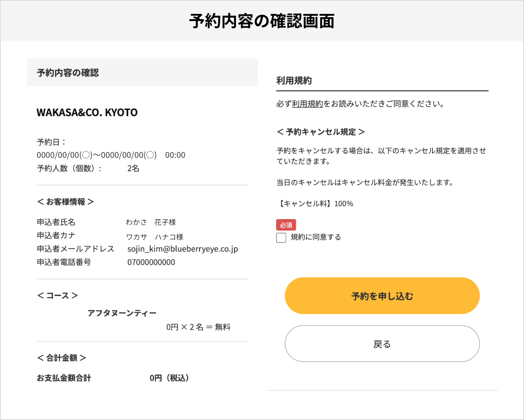524x420 pixels.
Task: Click the 0円（税込） payment total
Action: click(170, 378)
